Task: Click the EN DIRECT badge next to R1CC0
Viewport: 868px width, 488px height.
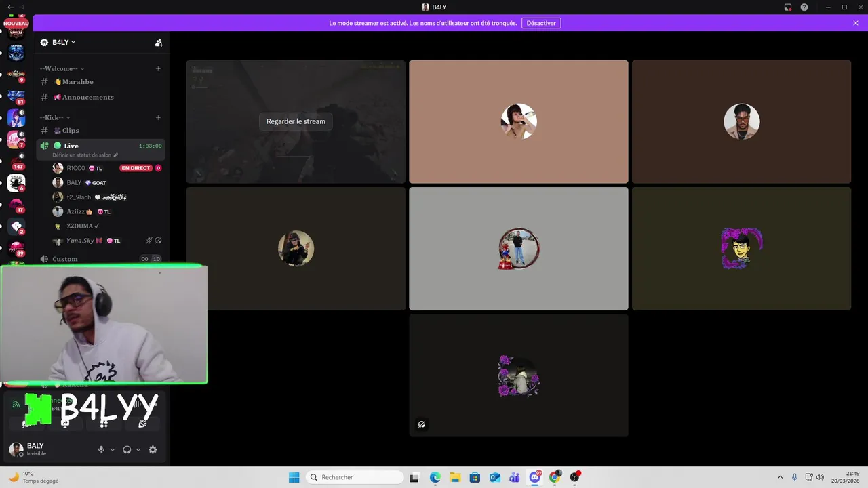Action: (x=136, y=168)
